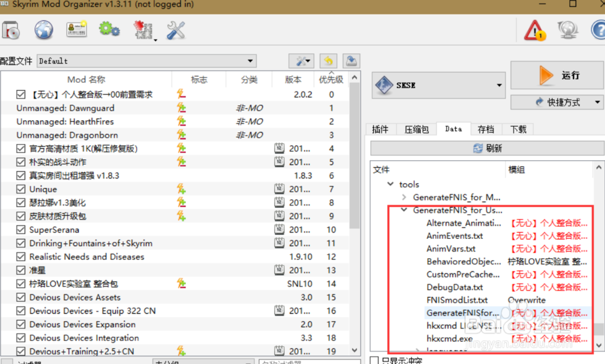
Task: Click the flag icon for 瑟拉娜v1.3美化
Action: (x=181, y=203)
